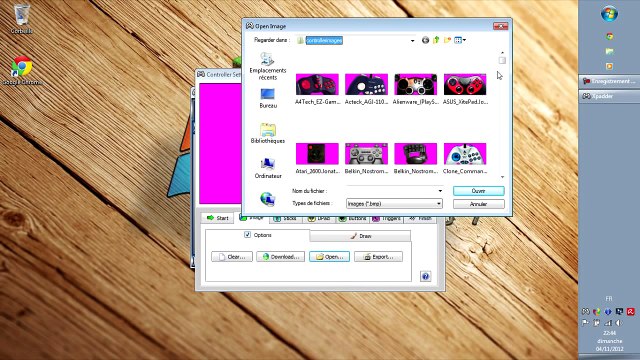This screenshot has height=360, width=640.
Task: Open the Corbeille icon on desktop
Action: tap(21, 18)
